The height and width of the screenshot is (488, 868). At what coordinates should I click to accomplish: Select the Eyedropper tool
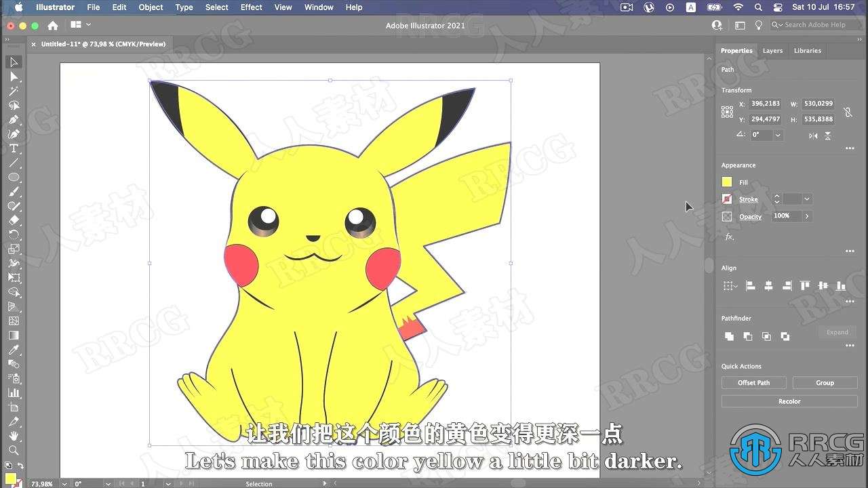click(14, 350)
